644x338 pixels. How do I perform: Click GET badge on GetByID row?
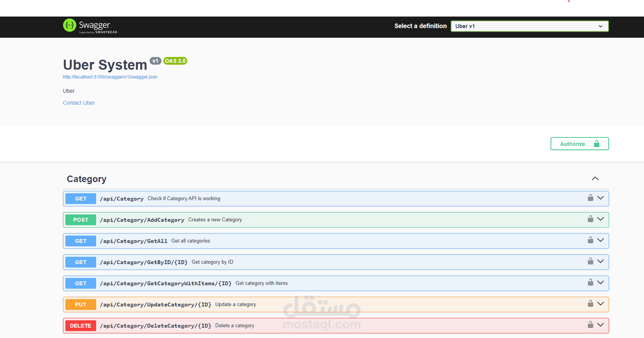[x=81, y=262]
